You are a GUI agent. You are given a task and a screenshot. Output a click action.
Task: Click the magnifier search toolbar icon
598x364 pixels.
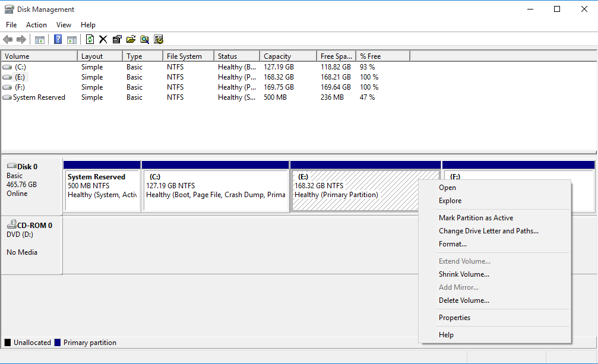coord(144,39)
